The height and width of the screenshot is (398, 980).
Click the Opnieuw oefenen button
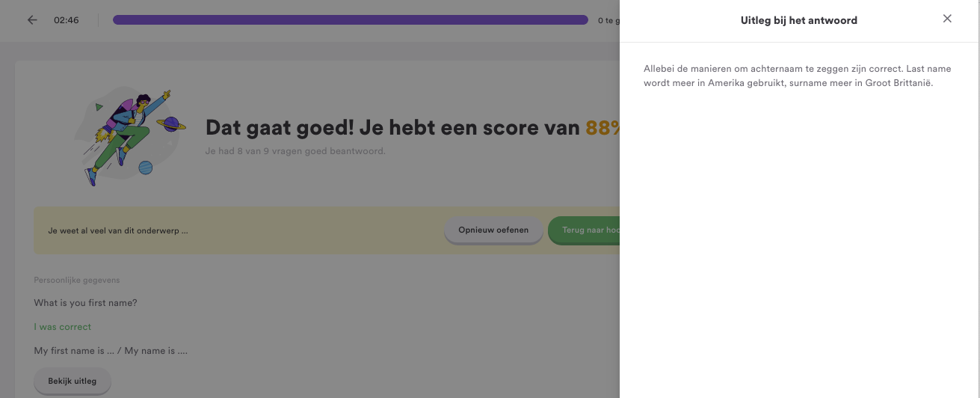click(493, 230)
